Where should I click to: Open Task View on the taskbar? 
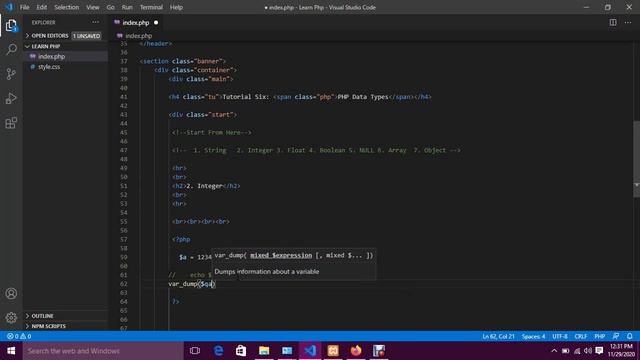(195, 351)
